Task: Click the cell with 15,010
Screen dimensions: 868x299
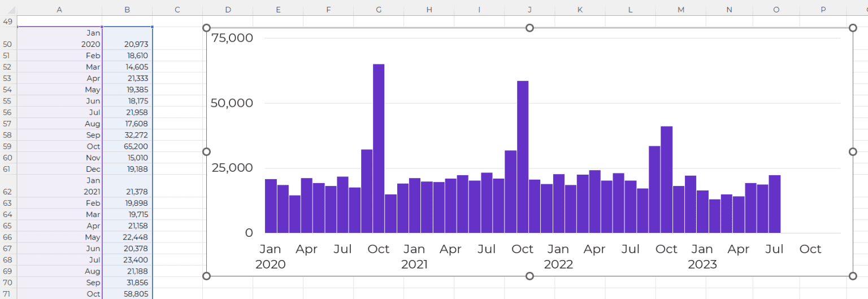Action: [127, 158]
